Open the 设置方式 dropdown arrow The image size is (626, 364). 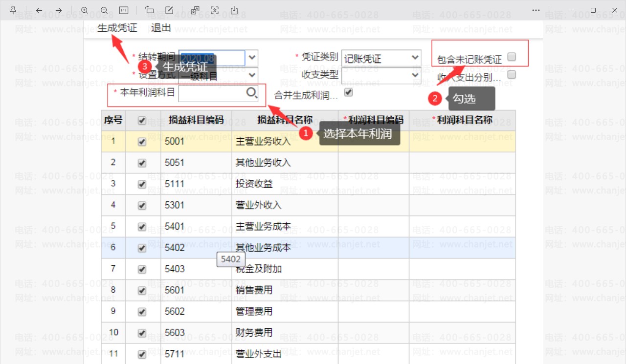click(251, 75)
